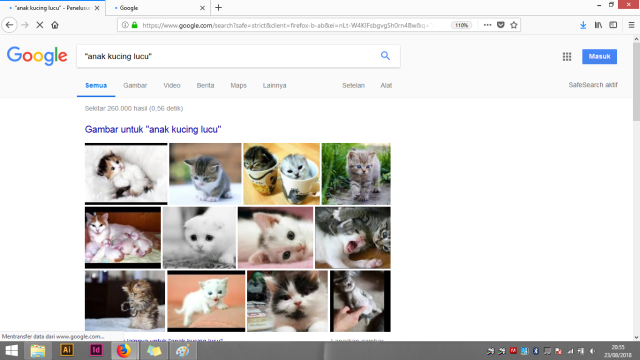The width and height of the screenshot is (640, 360).
Task: Open kitten walking in grass thumbnail
Action: (x=356, y=174)
